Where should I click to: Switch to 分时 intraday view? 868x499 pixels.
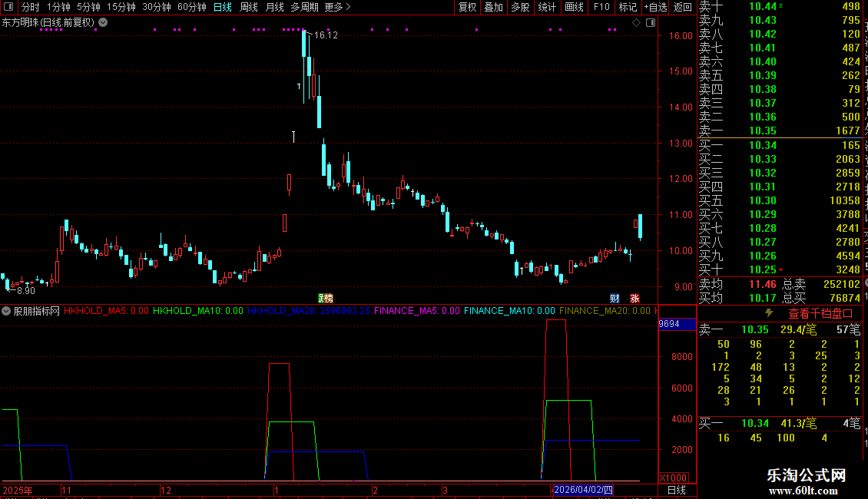coord(31,7)
